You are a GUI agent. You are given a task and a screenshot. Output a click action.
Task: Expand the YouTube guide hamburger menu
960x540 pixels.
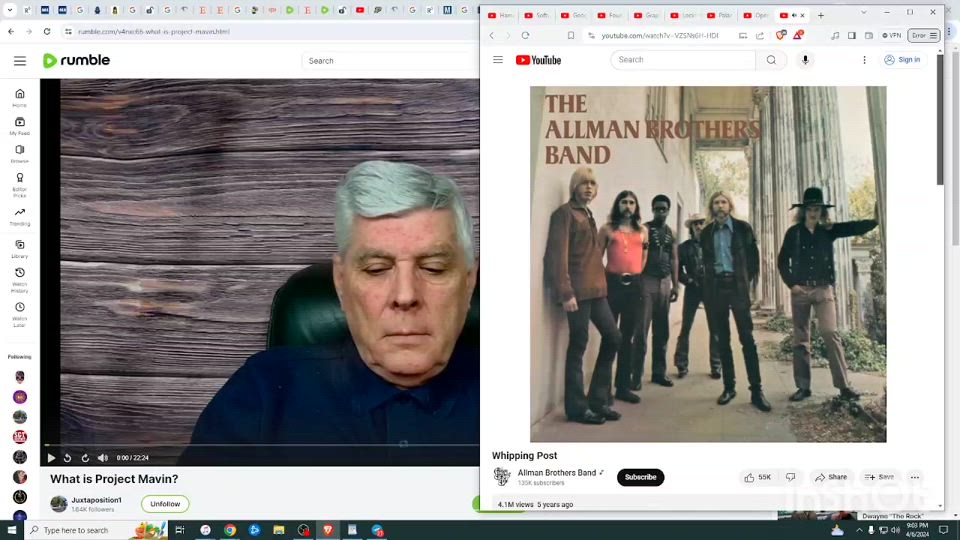498,60
